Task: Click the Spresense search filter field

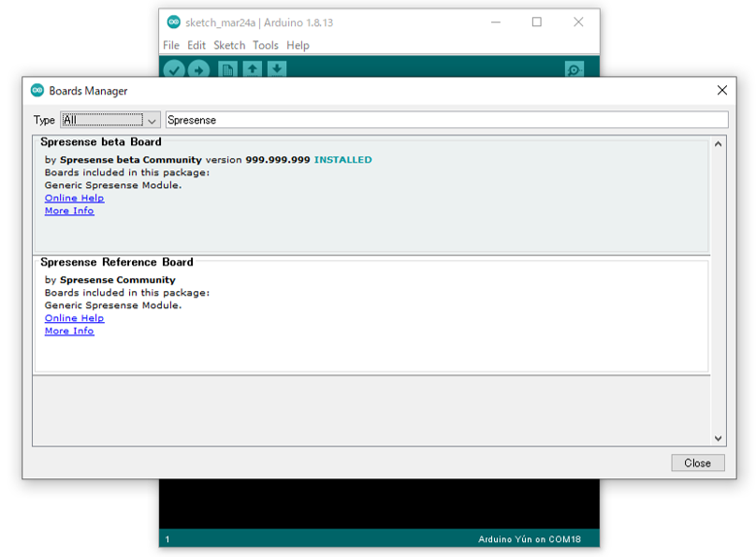Action: (x=445, y=120)
